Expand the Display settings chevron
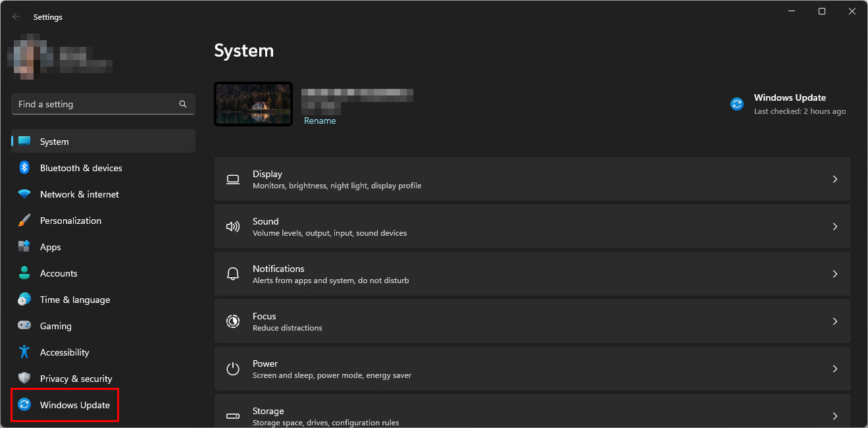 click(x=834, y=179)
